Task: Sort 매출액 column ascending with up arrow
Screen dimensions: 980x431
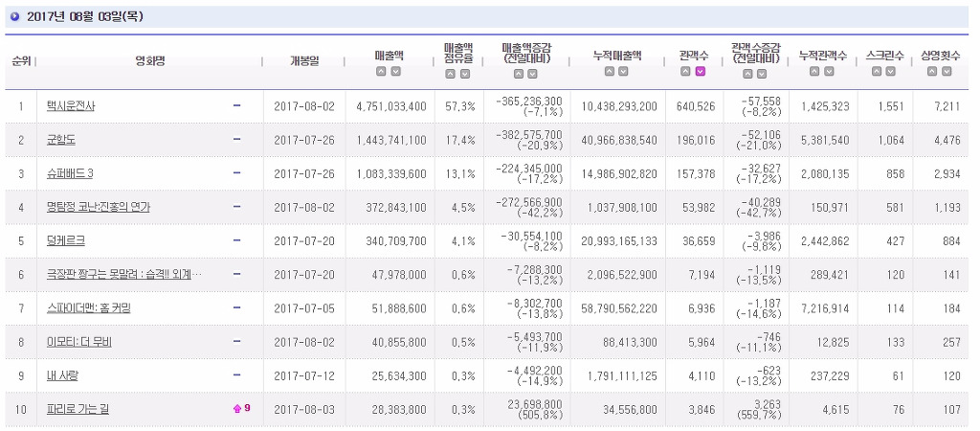Action: tap(381, 71)
